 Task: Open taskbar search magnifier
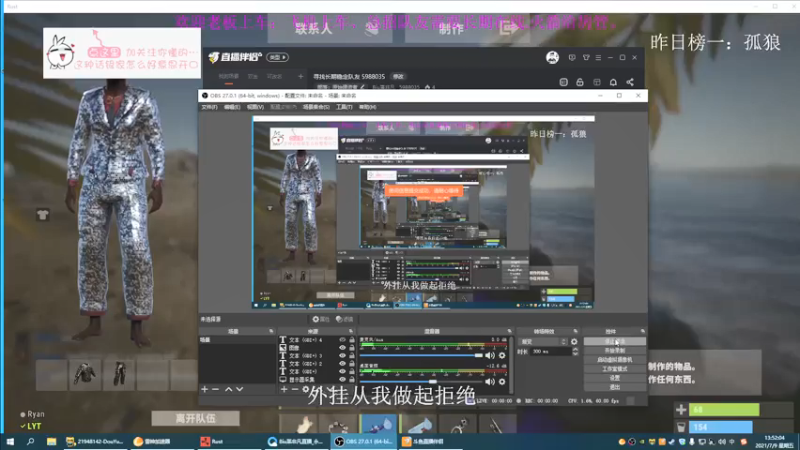(31, 441)
